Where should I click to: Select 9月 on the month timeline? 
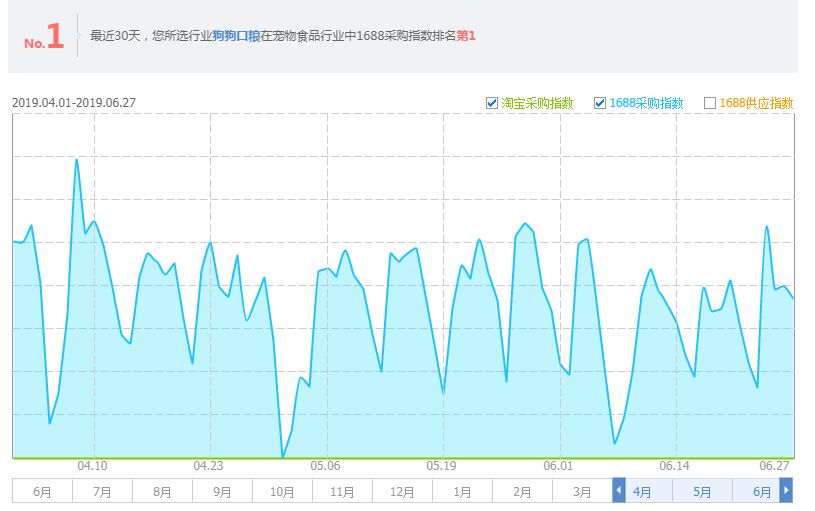coord(222,491)
